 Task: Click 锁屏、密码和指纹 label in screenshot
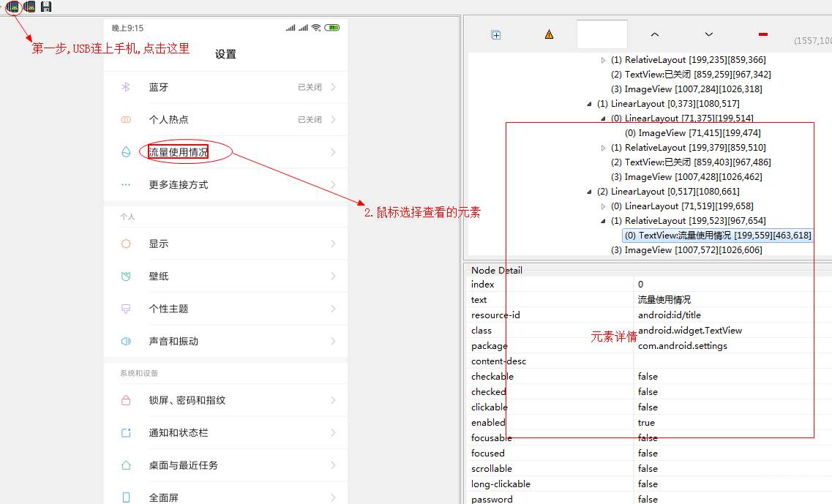pos(187,401)
